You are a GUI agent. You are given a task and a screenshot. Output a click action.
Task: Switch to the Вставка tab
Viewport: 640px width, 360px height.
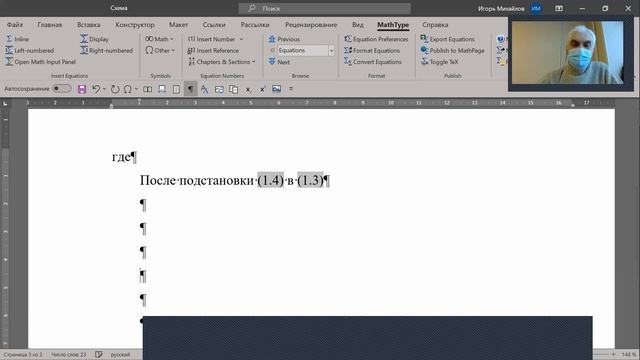tap(89, 25)
